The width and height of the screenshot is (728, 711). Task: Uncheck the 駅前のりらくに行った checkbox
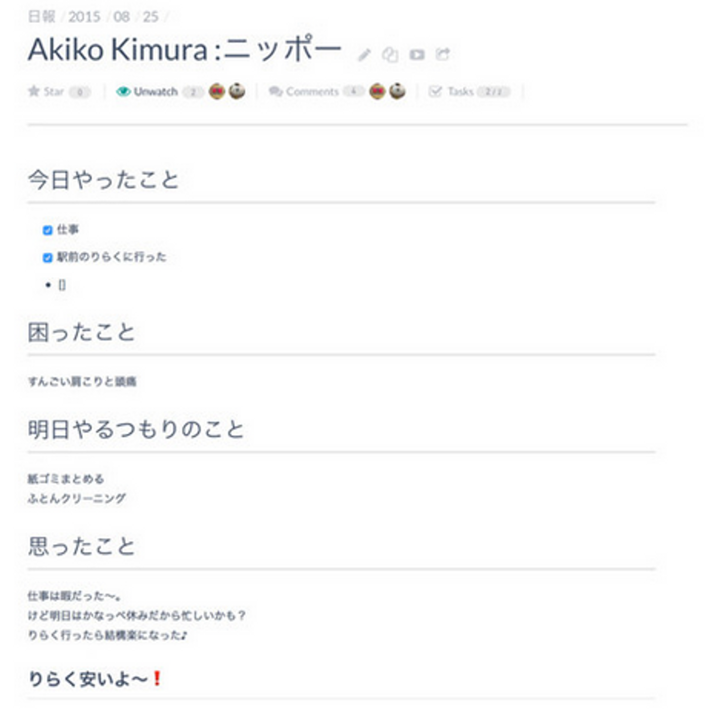click(48, 258)
